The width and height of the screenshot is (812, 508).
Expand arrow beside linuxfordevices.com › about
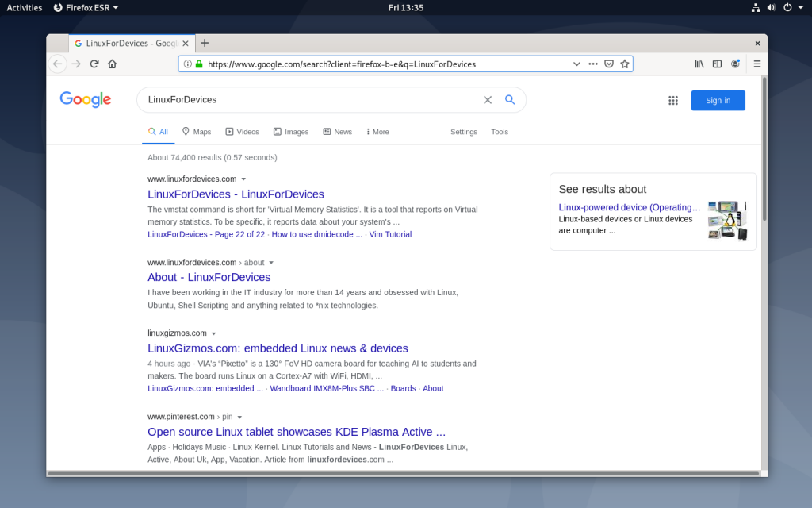pos(271,263)
